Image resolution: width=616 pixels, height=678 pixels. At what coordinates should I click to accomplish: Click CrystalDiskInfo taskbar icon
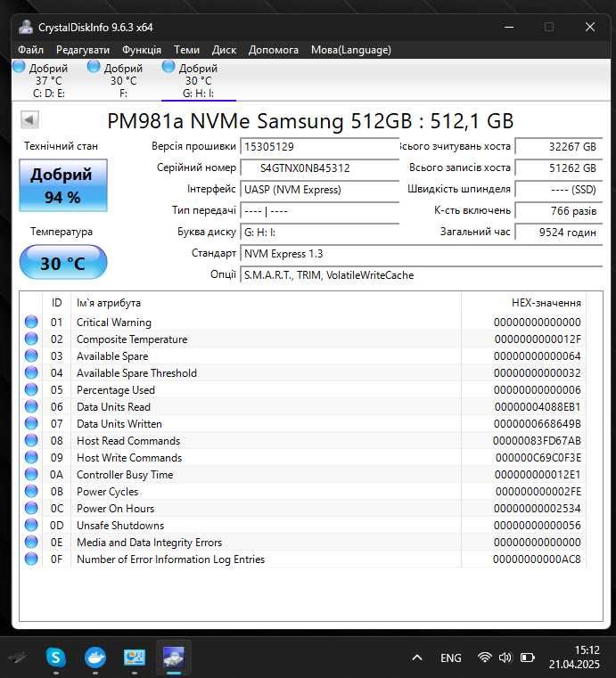tap(174, 658)
